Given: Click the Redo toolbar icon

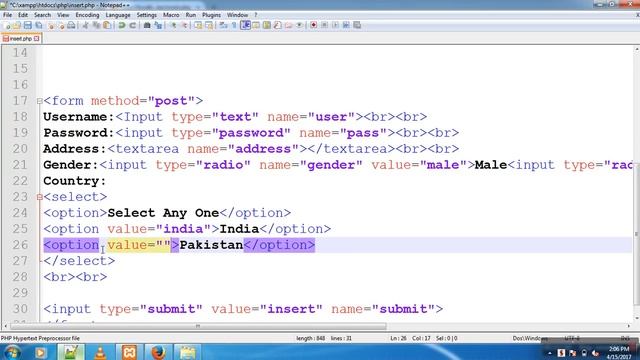Looking at the screenshot, I should (133, 25).
